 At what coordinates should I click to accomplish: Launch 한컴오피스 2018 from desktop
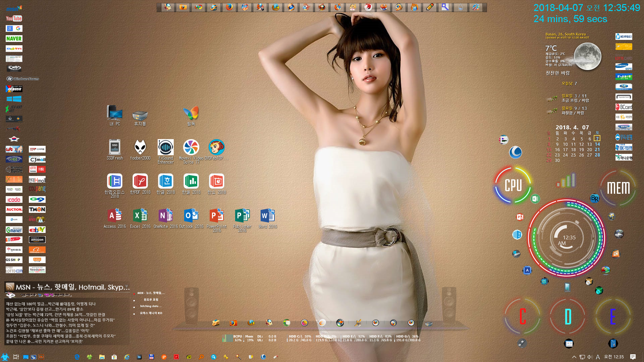point(115,186)
